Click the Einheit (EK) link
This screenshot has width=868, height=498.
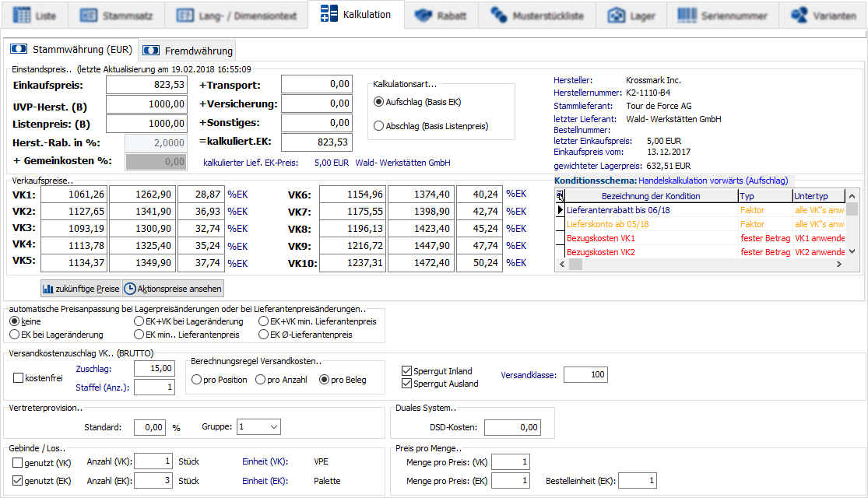pos(265,481)
